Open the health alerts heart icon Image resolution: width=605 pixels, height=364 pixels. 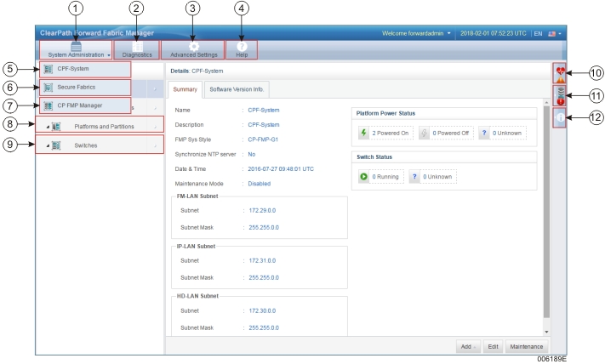pyautogui.click(x=560, y=72)
